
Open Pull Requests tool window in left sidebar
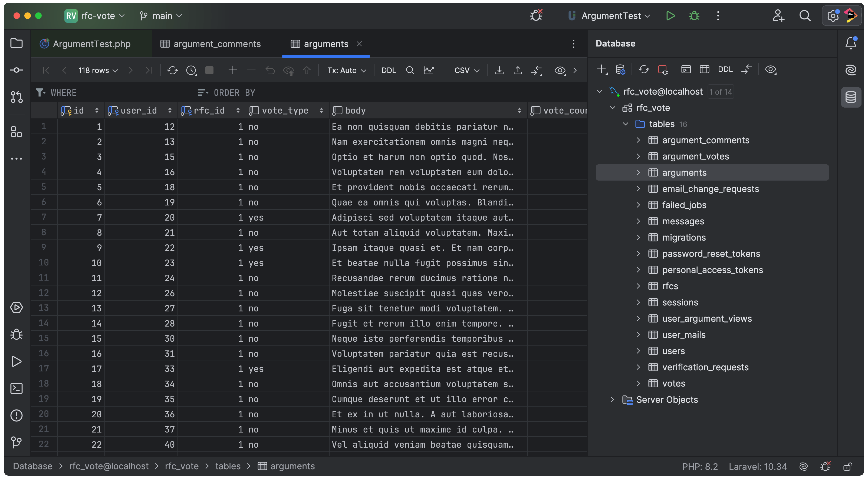click(x=16, y=97)
